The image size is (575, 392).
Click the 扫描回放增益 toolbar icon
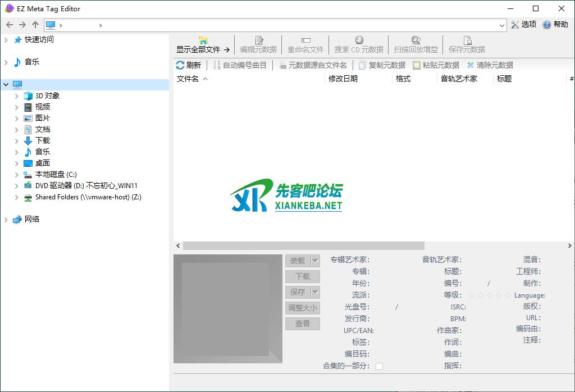[x=416, y=40]
